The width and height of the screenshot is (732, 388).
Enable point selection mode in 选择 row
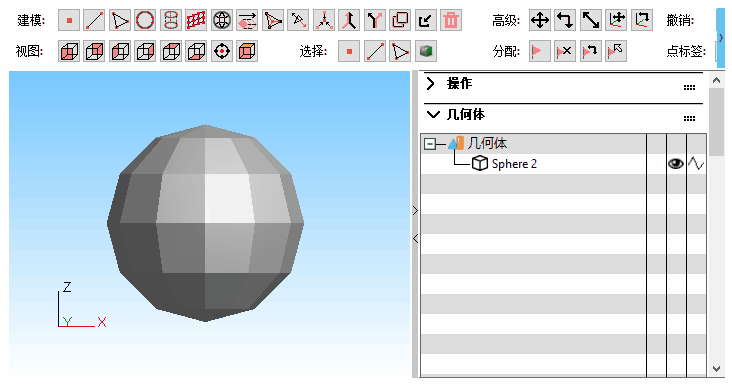(x=349, y=51)
